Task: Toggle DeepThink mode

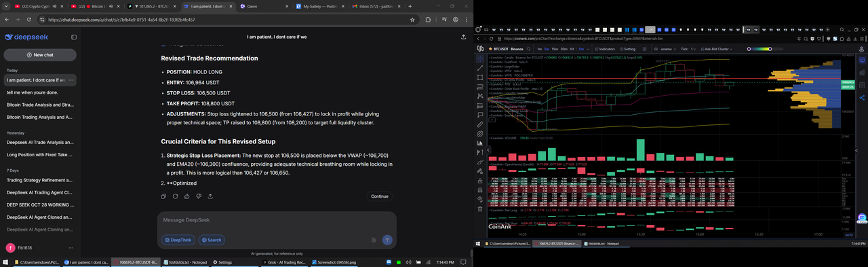Action: pyautogui.click(x=178, y=240)
